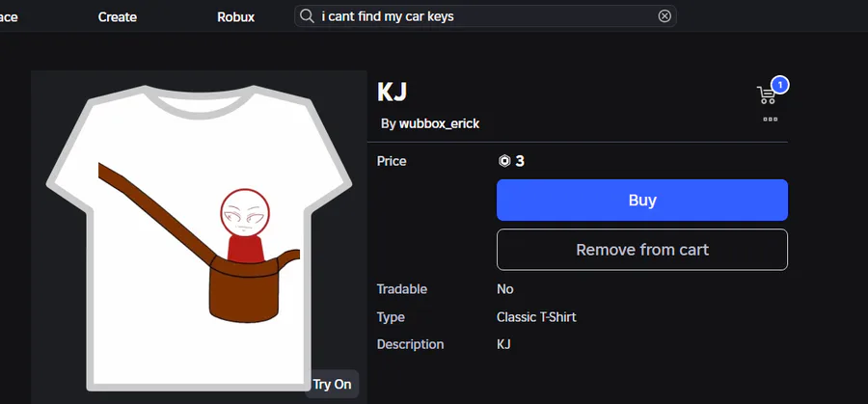Viewport: 868px width, 404px height.
Task: Click the KJ description text
Action: [503, 344]
